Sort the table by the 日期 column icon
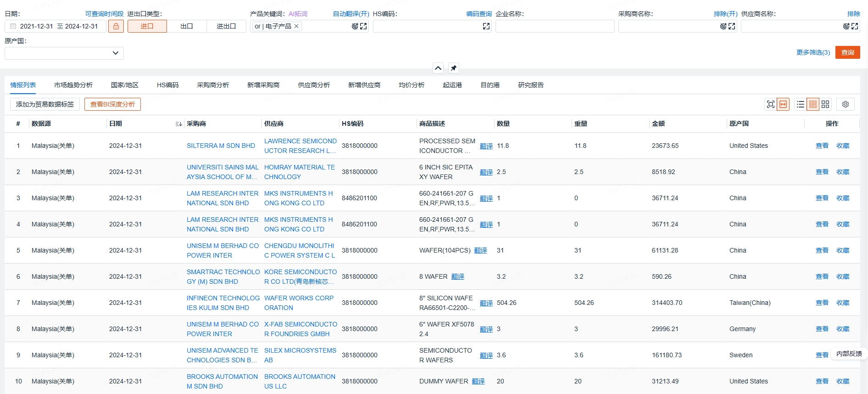 pos(178,124)
